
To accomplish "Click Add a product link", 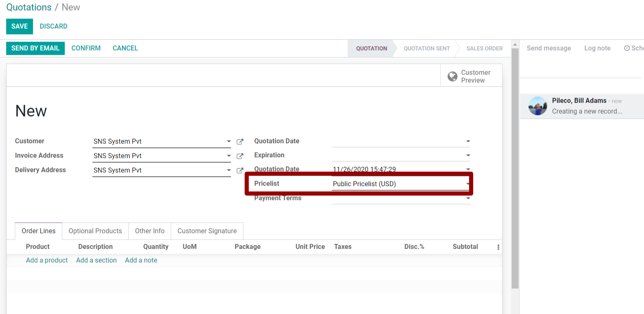I will tap(47, 260).
